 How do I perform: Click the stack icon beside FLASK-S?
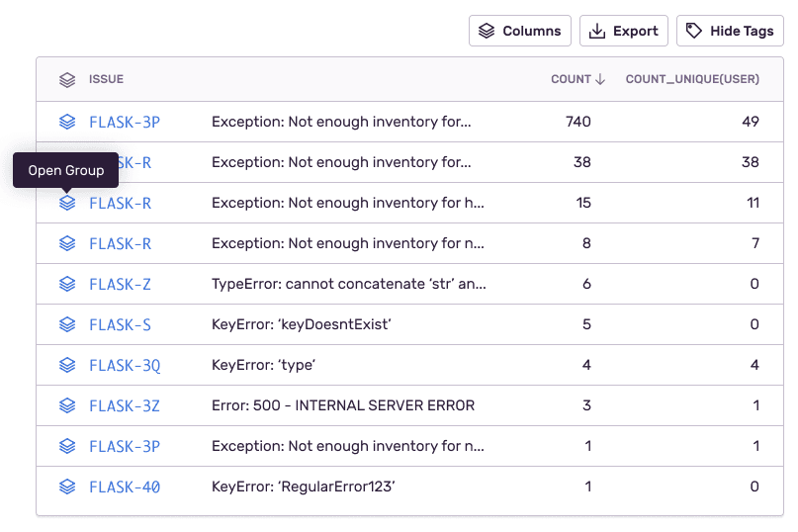pos(67,324)
